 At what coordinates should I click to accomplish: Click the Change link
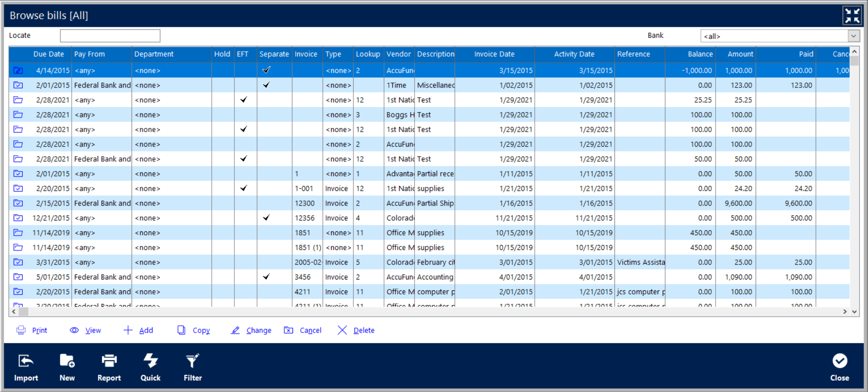(258, 330)
